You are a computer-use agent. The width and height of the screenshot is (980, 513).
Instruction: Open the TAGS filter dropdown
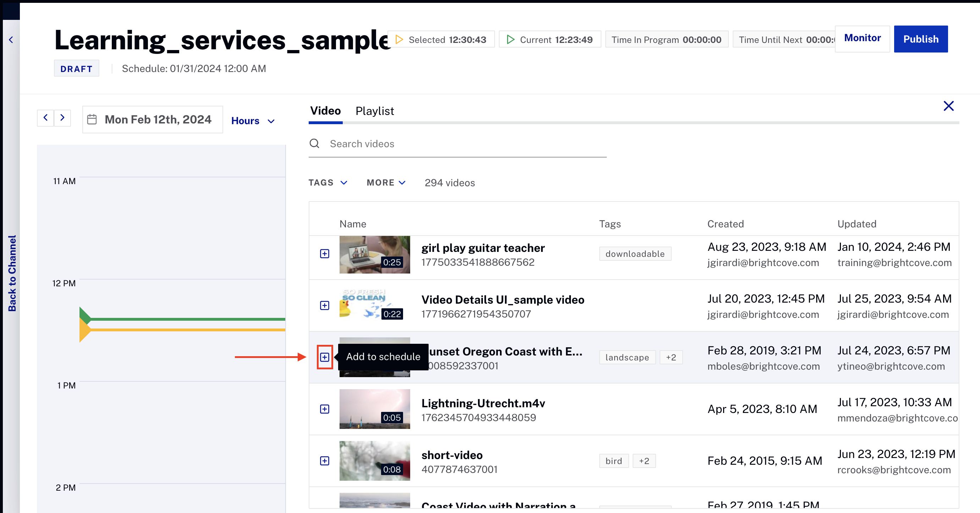(x=327, y=183)
